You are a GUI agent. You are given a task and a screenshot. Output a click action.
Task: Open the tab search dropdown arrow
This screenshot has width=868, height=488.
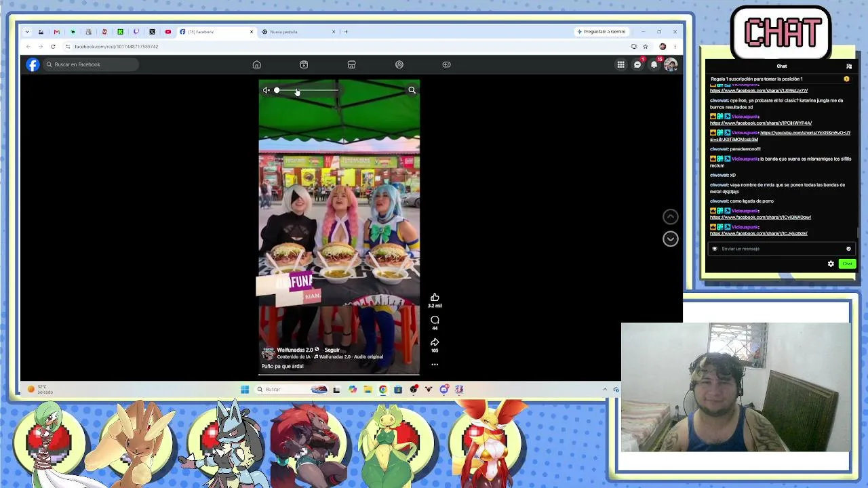pyautogui.click(x=26, y=32)
